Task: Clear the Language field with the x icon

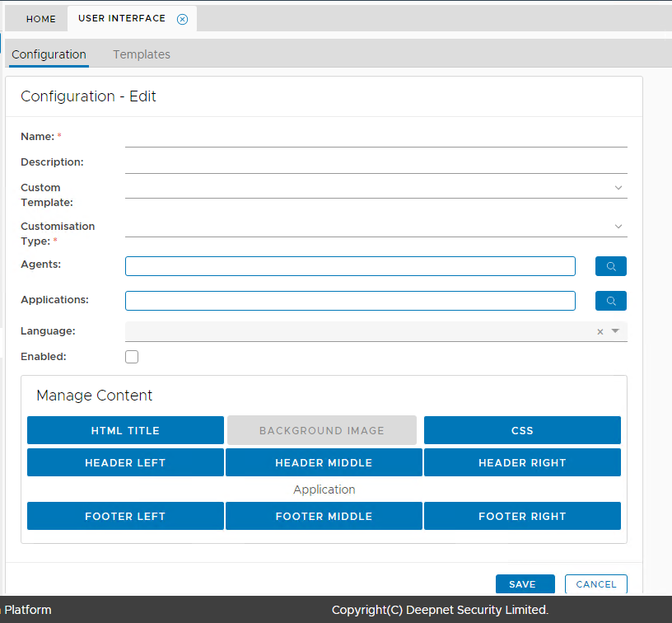Action: pos(600,331)
